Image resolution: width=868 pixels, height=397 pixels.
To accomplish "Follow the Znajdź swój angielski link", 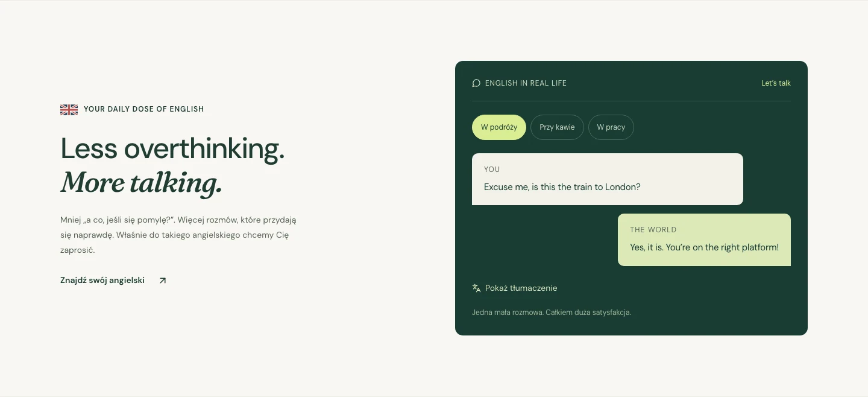I will 113,281.
